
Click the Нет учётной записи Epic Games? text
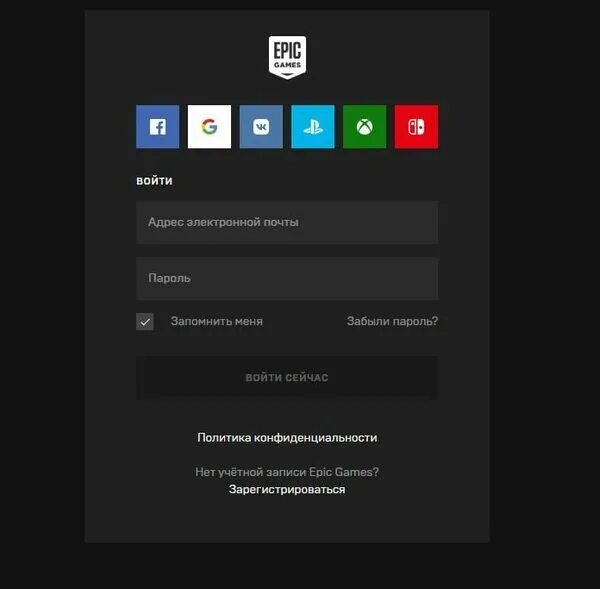pyautogui.click(x=287, y=472)
